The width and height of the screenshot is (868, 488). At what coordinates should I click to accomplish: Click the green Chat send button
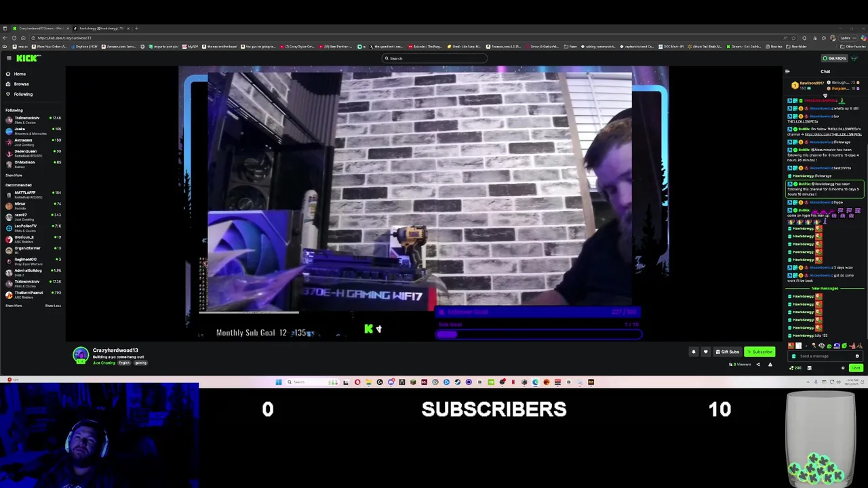(856, 368)
